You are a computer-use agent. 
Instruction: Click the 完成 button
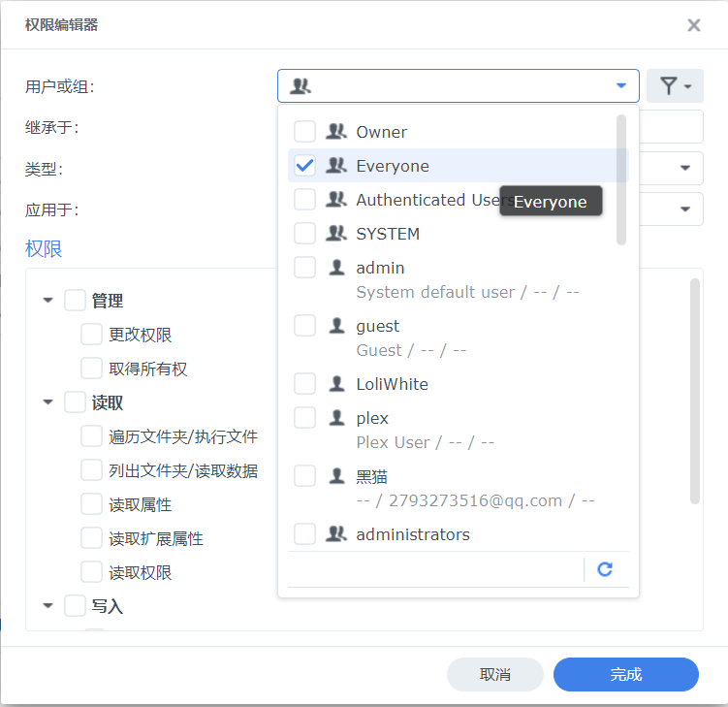[625, 675]
